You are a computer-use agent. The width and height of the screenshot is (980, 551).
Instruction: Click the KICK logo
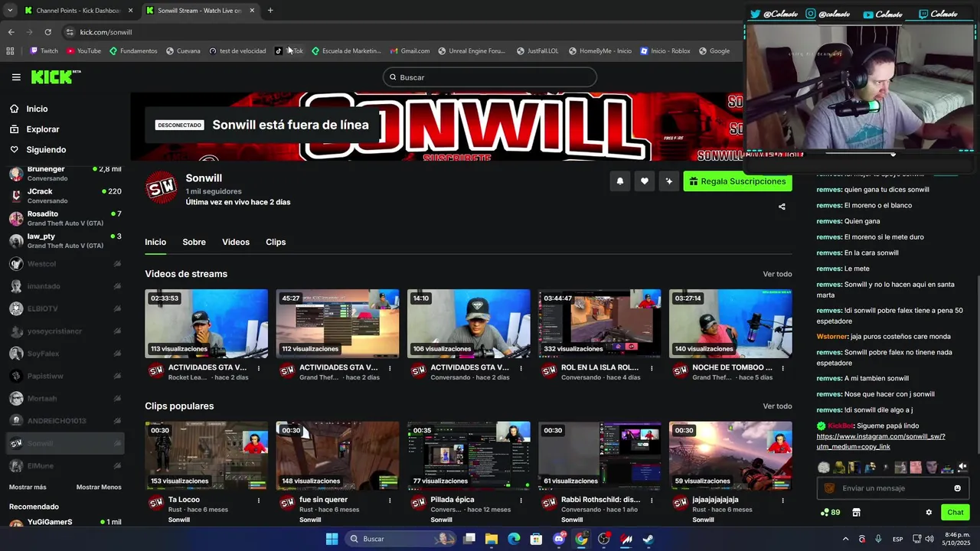pyautogui.click(x=55, y=77)
